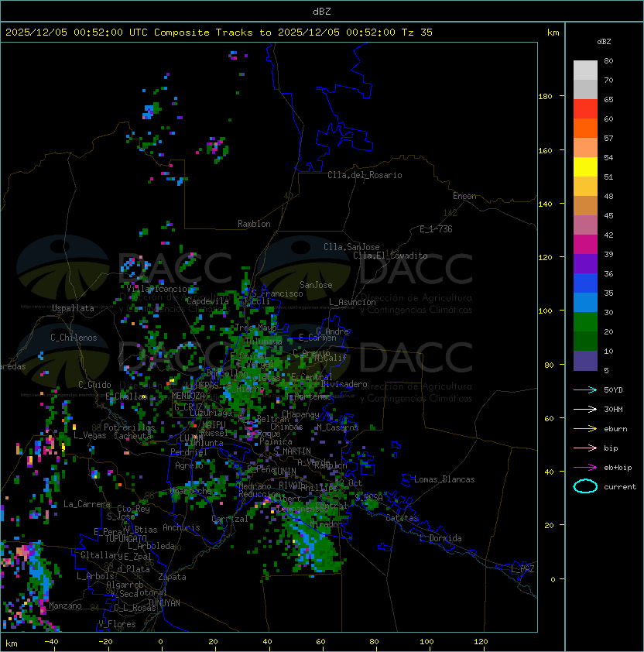The height and width of the screenshot is (652, 644).
Task: Select the slate purple 5-10 dBZ swatch
Action: 585,361
